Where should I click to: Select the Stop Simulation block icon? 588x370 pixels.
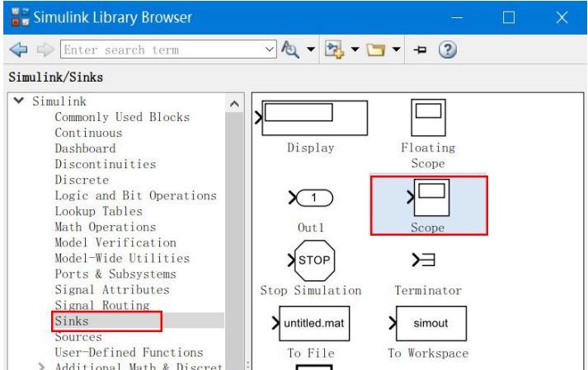pos(311,260)
